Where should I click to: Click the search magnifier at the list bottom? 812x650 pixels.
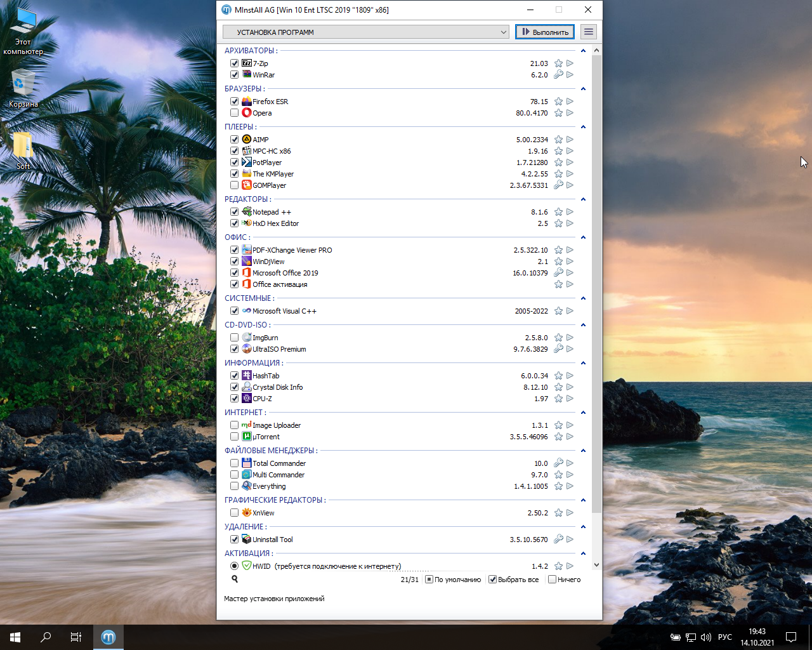pos(235,579)
